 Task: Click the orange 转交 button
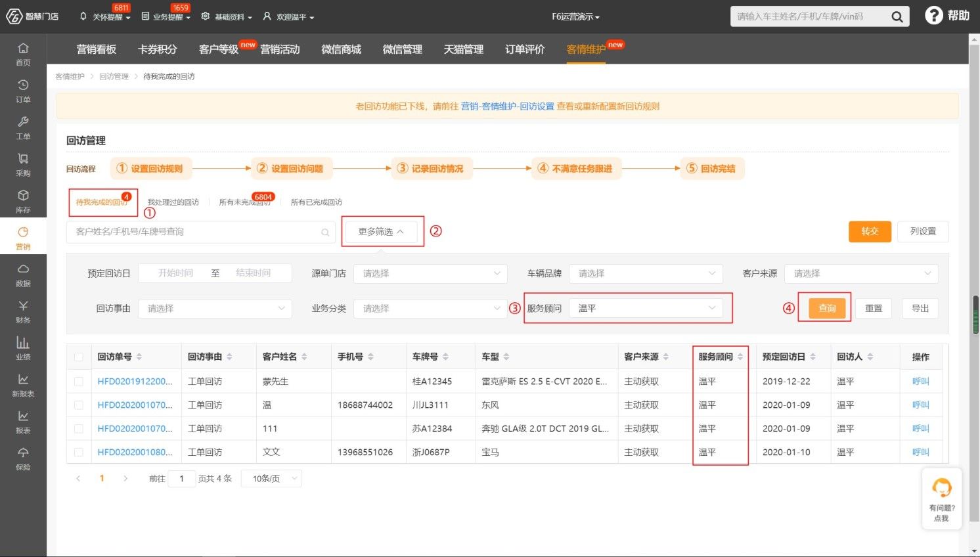[x=870, y=231]
